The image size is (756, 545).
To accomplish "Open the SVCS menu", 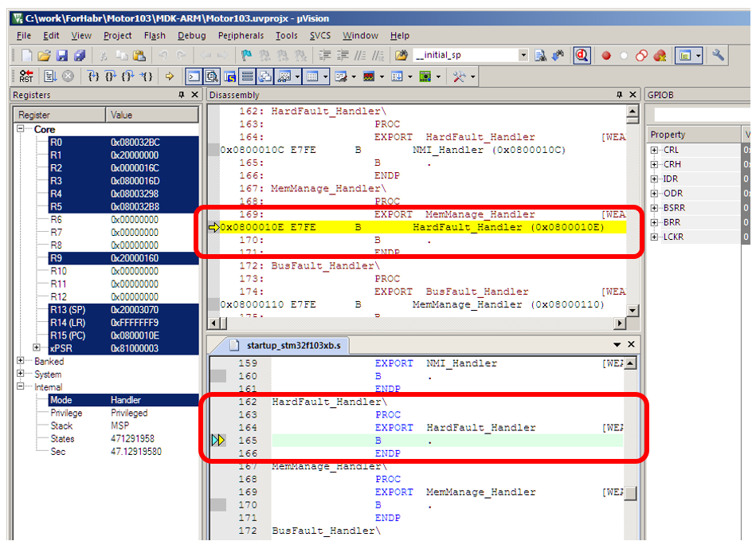I will tap(319, 35).
